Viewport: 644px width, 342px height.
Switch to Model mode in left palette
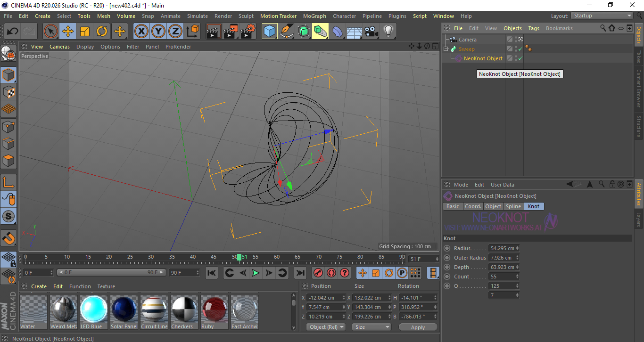(8, 74)
